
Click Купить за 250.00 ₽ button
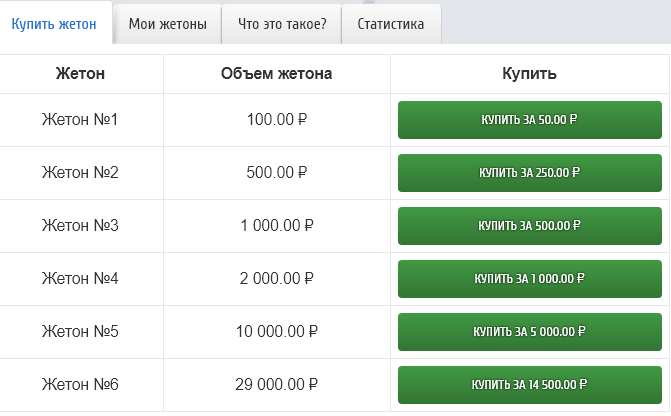click(530, 173)
